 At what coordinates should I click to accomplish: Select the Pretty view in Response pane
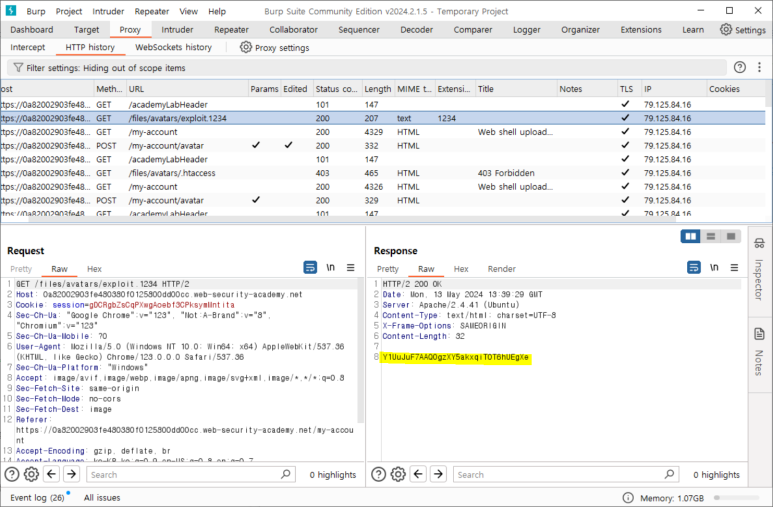(387, 269)
